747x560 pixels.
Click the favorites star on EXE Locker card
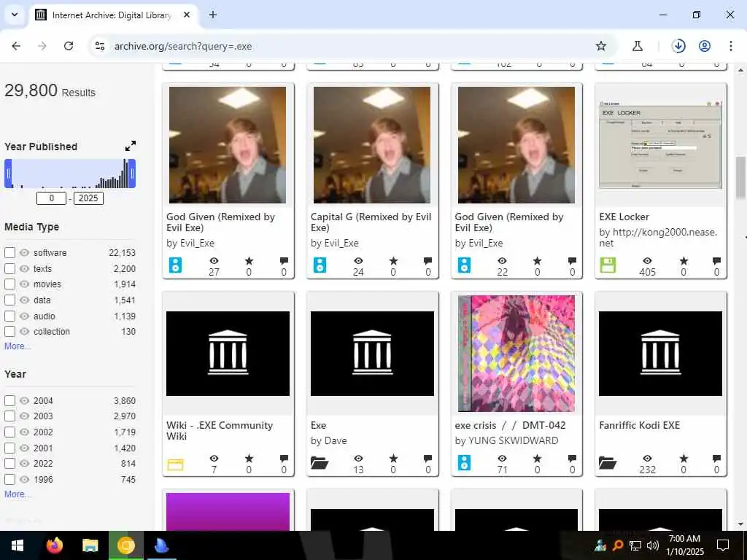[684, 261]
